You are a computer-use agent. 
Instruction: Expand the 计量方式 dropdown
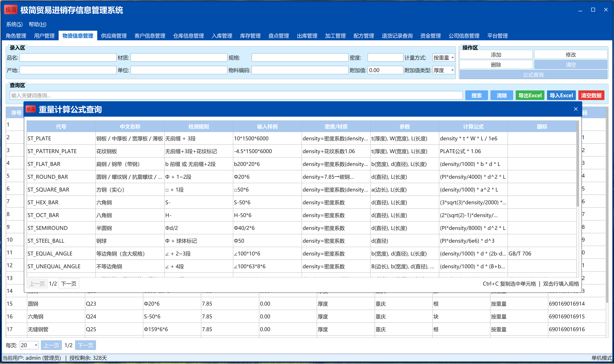444,58
